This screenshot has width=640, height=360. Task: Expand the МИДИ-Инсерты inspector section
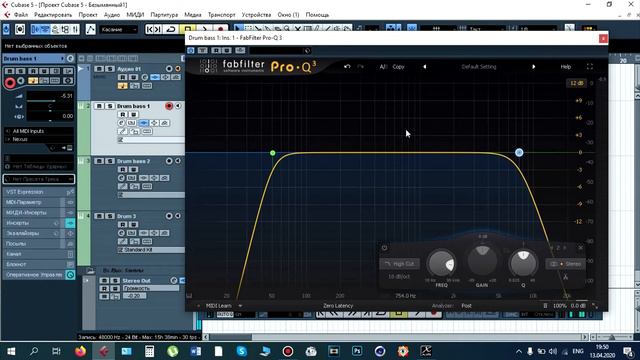[34, 213]
